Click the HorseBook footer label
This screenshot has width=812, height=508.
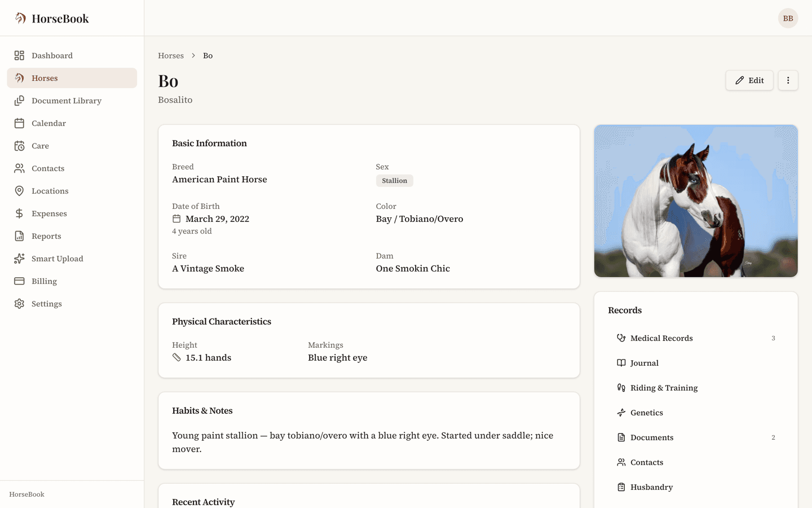[27, 494]
